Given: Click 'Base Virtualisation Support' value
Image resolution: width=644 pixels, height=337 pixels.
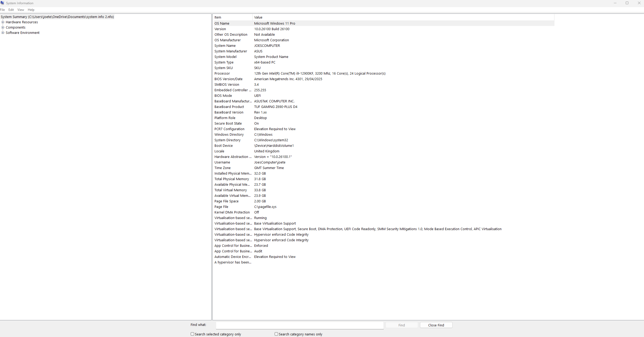Looking at the screenshot, I should tap(275, 224).
